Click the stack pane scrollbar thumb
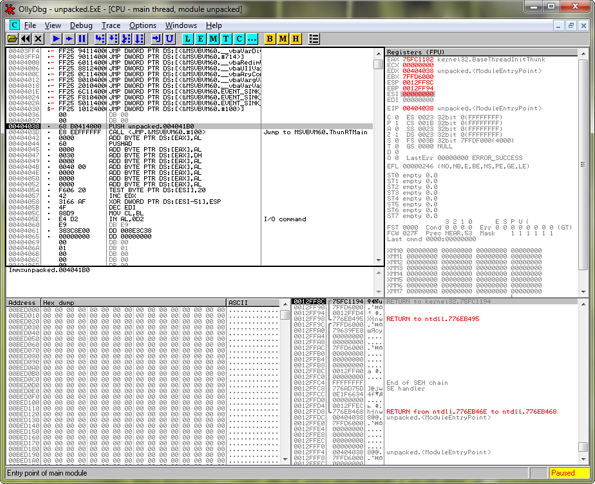Screen dimensions: 595x484 coord(584,446)
